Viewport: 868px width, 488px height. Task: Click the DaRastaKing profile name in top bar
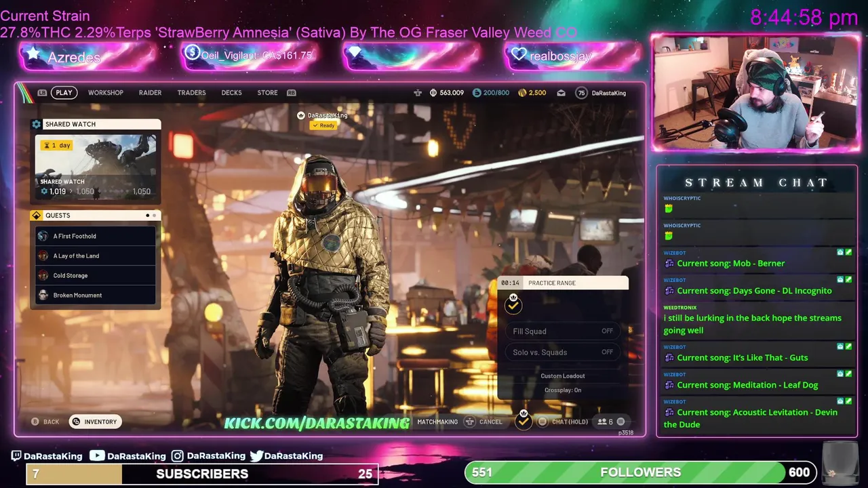tap(609, 93)
